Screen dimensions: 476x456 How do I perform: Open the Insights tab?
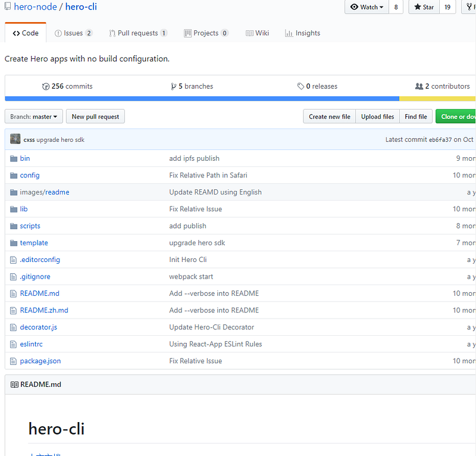(x=302, y=33)
